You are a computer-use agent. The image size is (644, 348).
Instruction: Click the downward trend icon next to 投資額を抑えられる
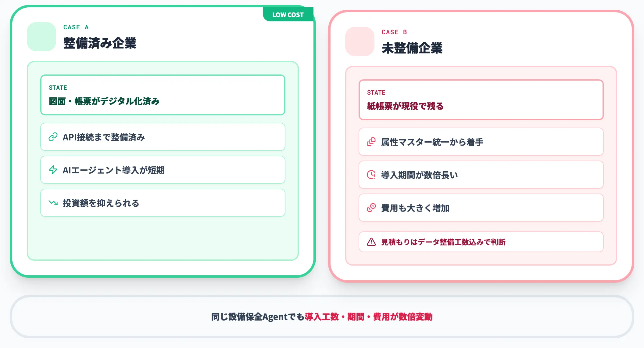[x=53, y=203]
